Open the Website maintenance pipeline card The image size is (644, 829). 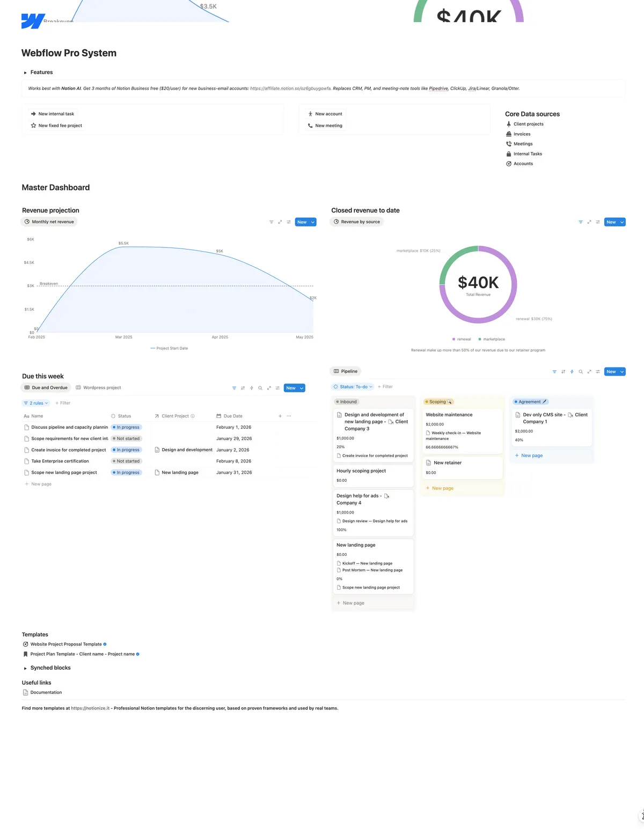[x=449, y=415]
